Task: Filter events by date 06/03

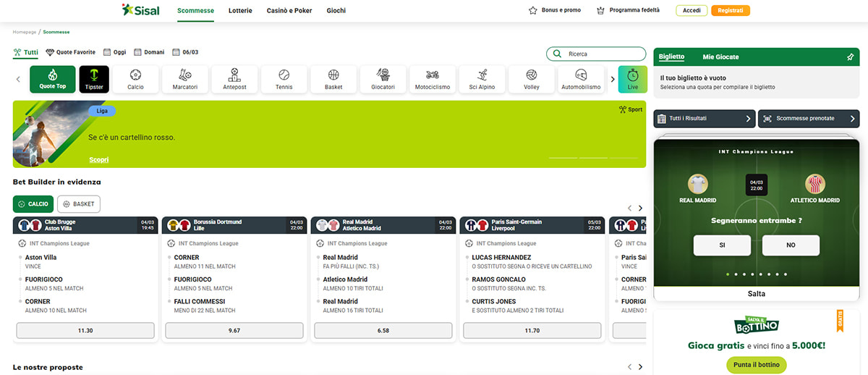Action: [186, 52]
